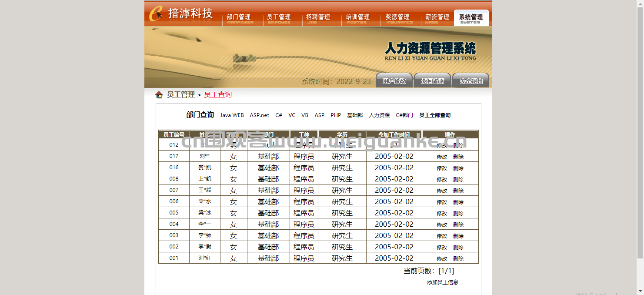Click the 掊涛科技 logo icon

pyautogui.click(x=157, y=13)
